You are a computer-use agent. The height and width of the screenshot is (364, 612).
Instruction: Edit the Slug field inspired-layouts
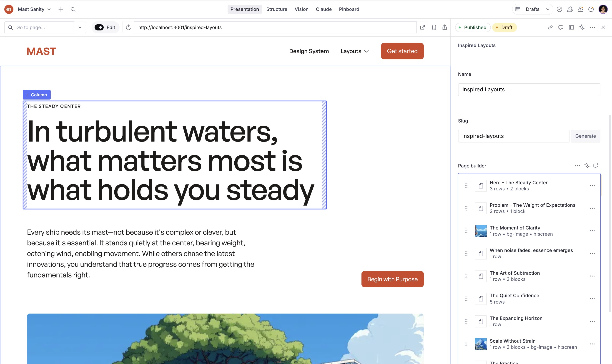513,136
